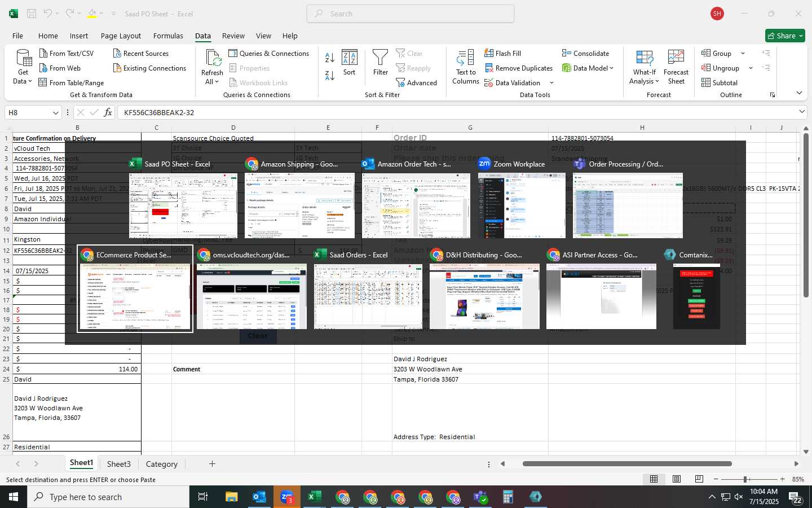Switch to Zoom Workplace window thumbnail

point(522,205)
